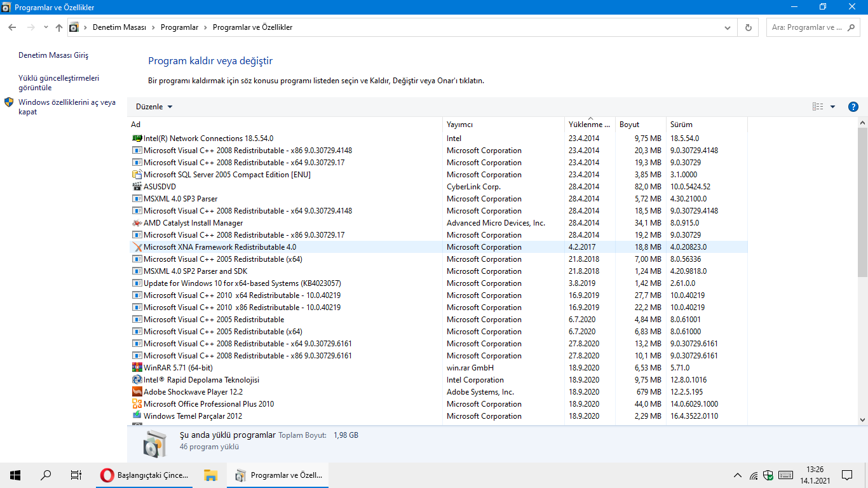Sort the list by the Boyut column

point(641,124)
